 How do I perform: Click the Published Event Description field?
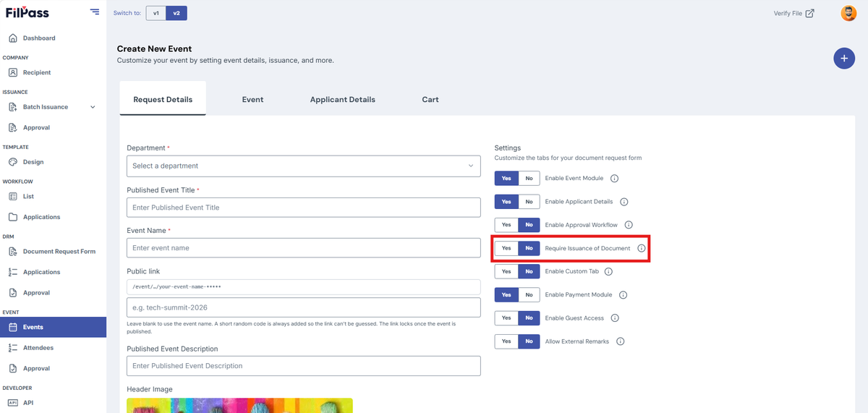[x=304, y=366]
